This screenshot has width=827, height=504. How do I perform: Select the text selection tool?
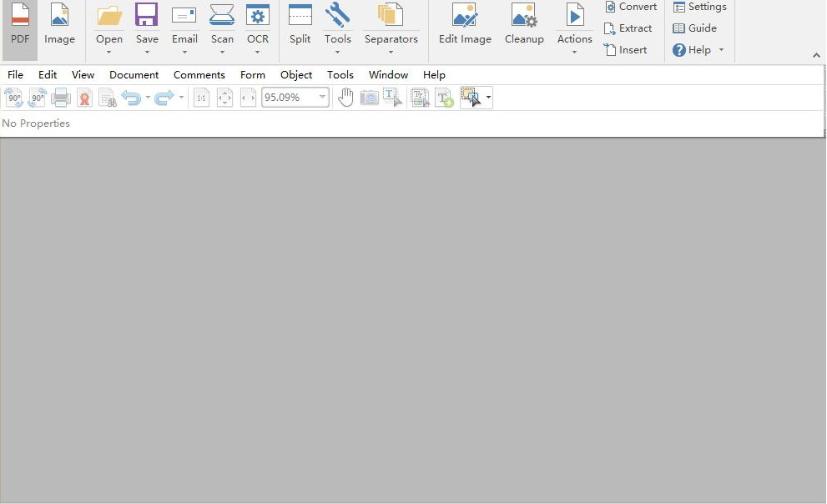tap(392, 98)
